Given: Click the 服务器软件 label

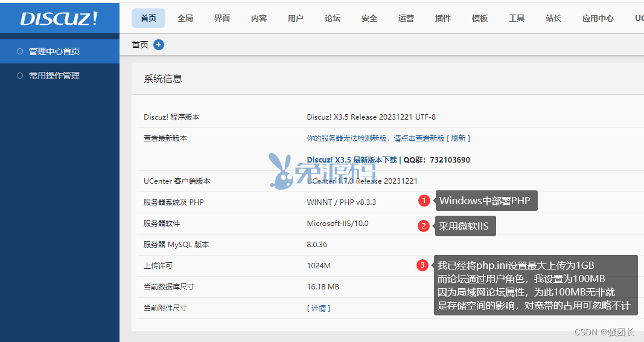Looking at the screenshot, I should pyautogui.click(x=162, y=223).
